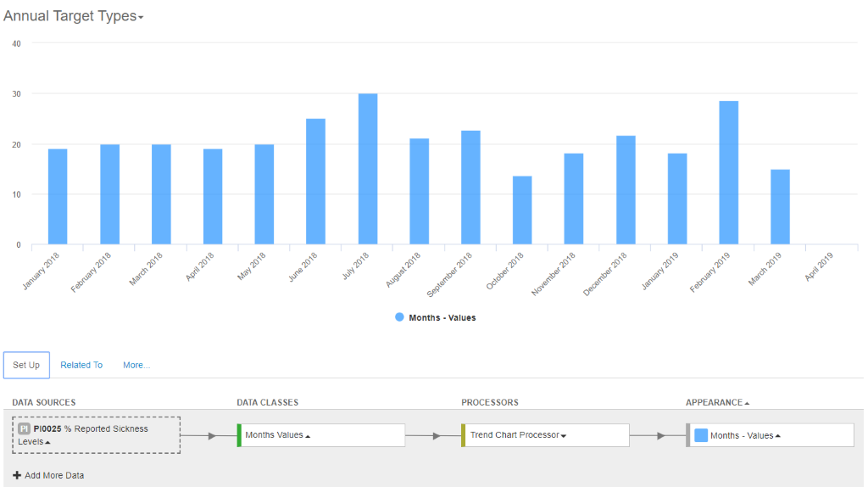Viewport: 868px width, 487px height.
Task: Select the Set Up tab
Action: coord(26,365)
